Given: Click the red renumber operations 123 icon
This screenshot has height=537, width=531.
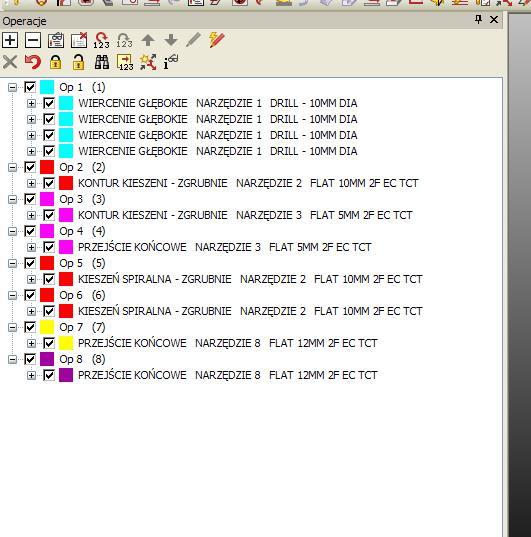Looking at the screenshot, I should pos(101,40).
